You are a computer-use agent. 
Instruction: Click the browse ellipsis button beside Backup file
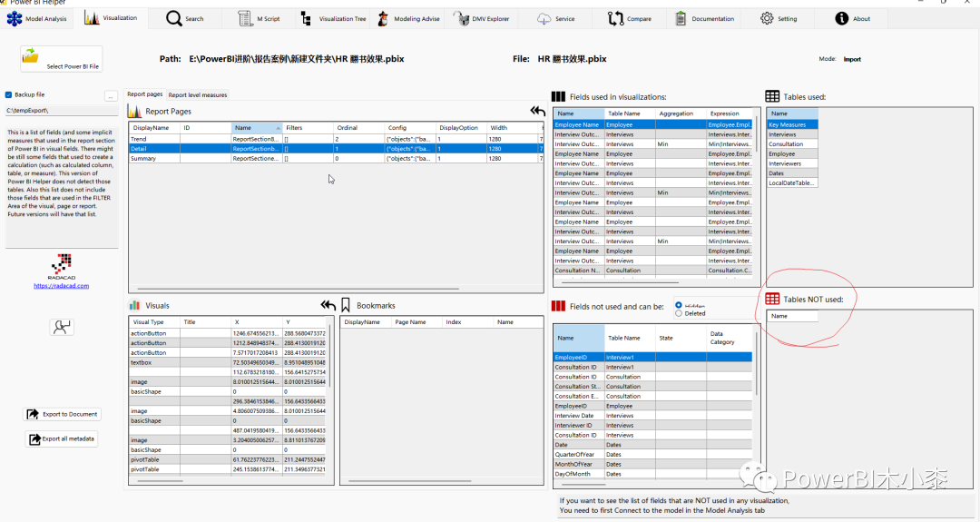click(x=111, y=96)
